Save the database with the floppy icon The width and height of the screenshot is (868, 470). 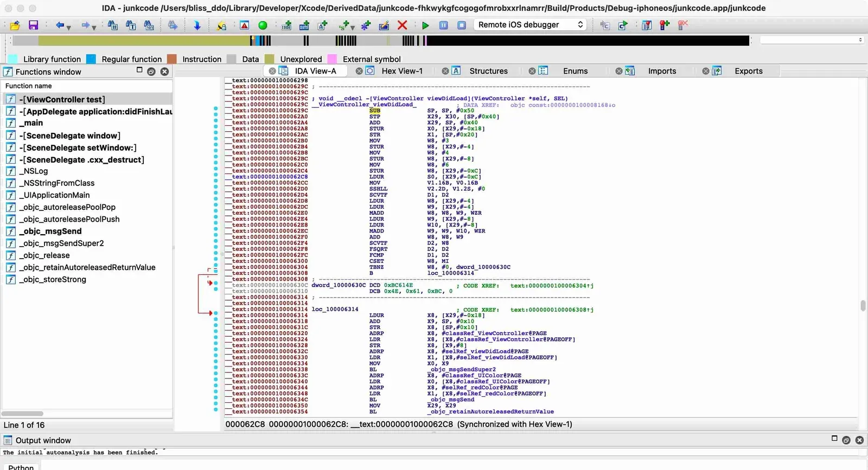click(x=33, y=25)
